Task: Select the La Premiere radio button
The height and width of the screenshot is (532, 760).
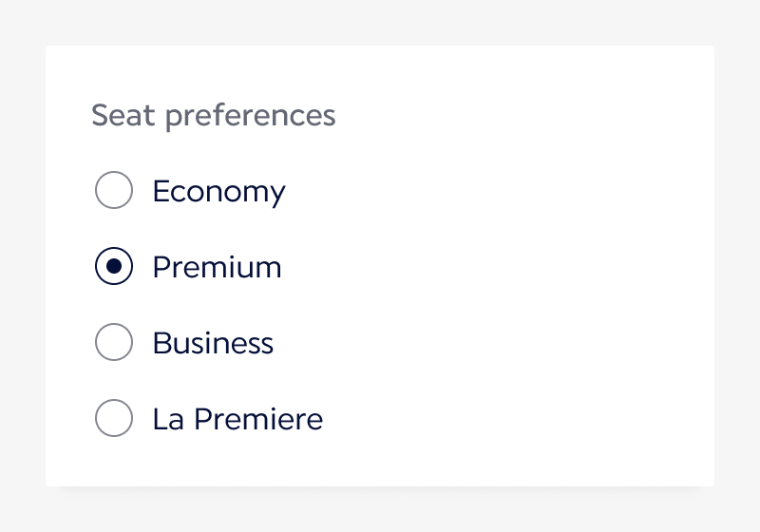Action: [x=114, y=419]
